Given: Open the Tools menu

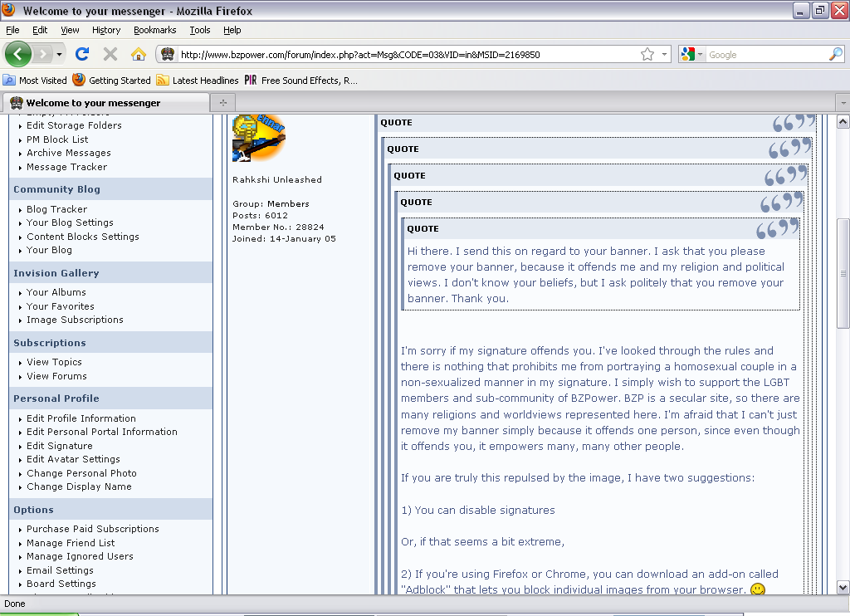Looking at the screenshot, I should [199, 30].
